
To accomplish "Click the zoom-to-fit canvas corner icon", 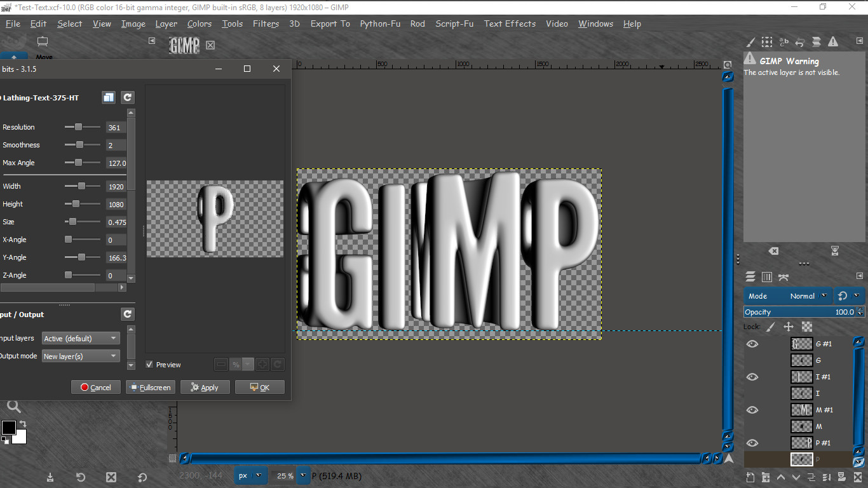I will pos(728,65).
